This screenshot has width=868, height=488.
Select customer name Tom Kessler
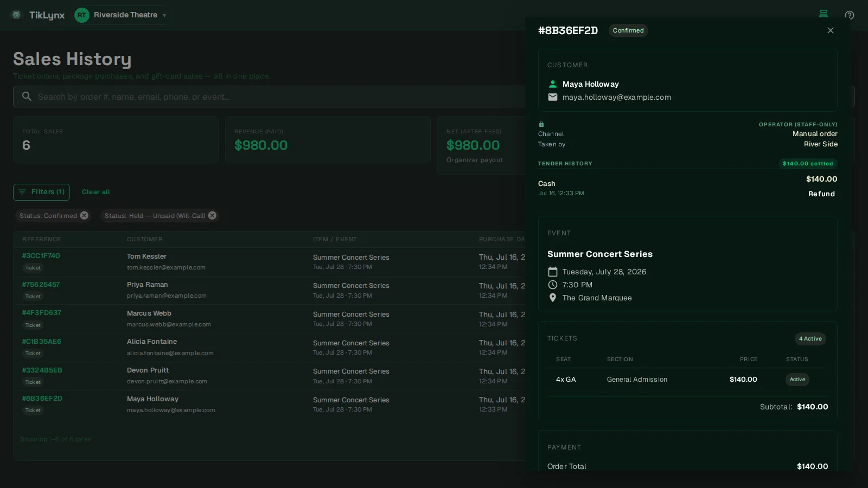click(x=146, y=256)
